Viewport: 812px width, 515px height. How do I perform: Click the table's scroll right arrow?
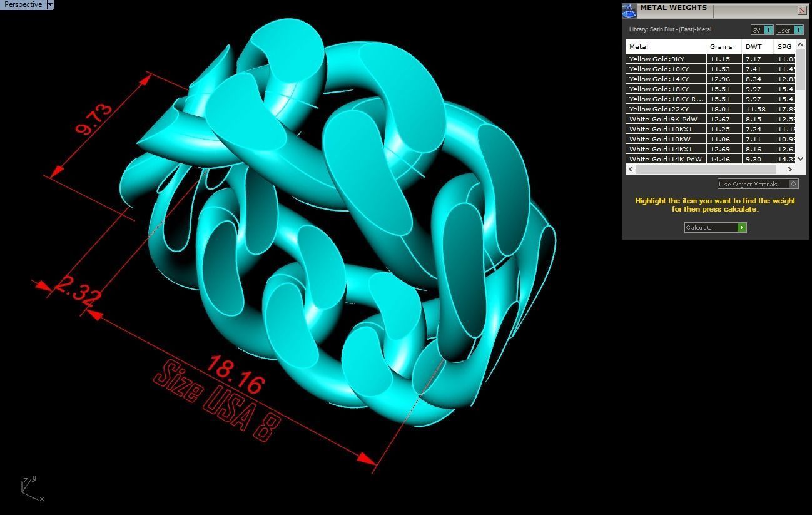point(790,169)
